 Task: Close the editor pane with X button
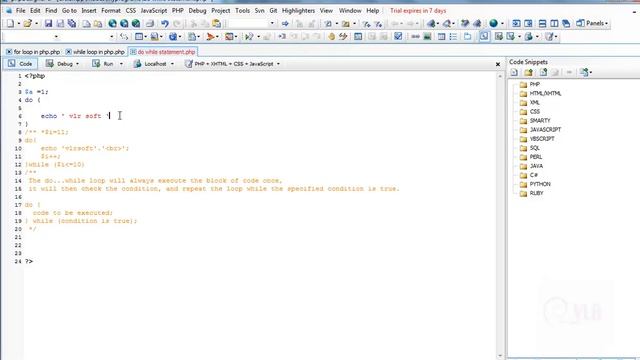click(498, 64)
